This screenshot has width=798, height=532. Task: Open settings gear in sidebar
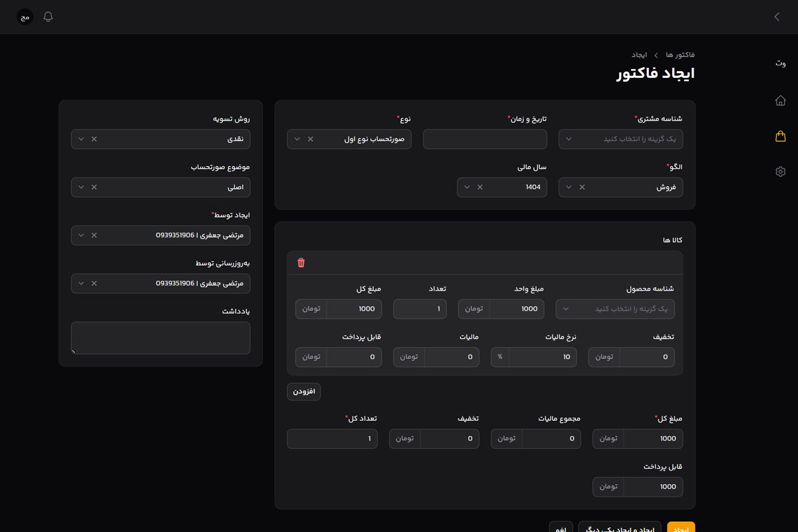781,172
